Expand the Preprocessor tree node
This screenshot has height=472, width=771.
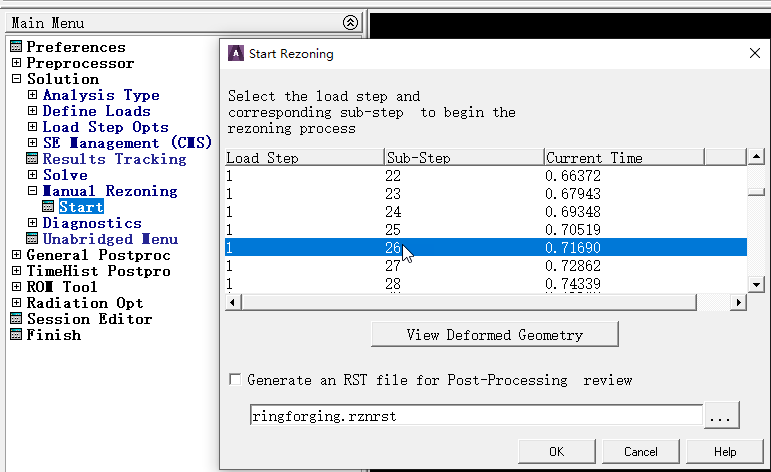click(x=16, y=63)
